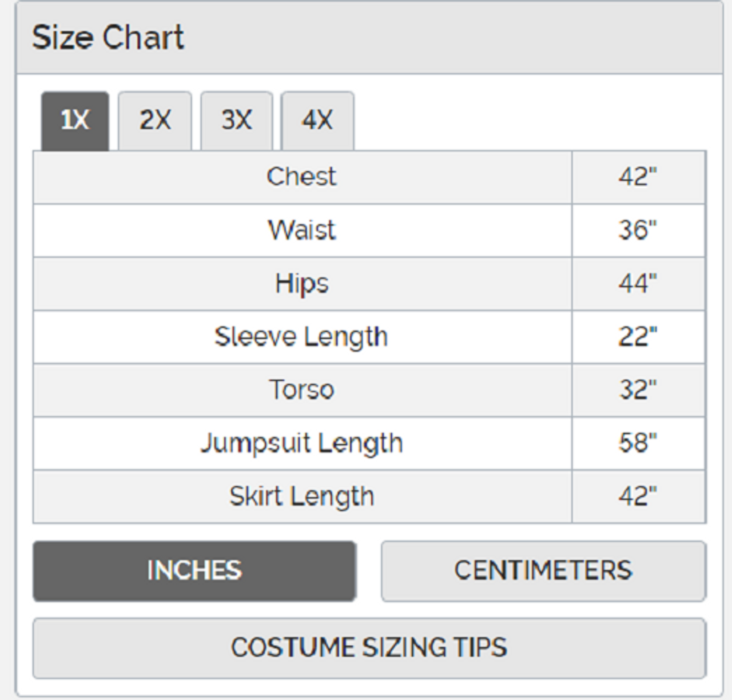Image resolution: width=732 pixels, height=700 pixels.
Task: Switch units to Centimeters
Action: pos(543,571)
